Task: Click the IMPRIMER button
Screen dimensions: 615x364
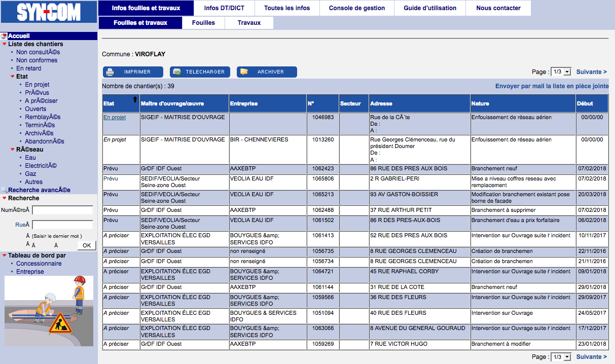Action: [x=133, y=72]
